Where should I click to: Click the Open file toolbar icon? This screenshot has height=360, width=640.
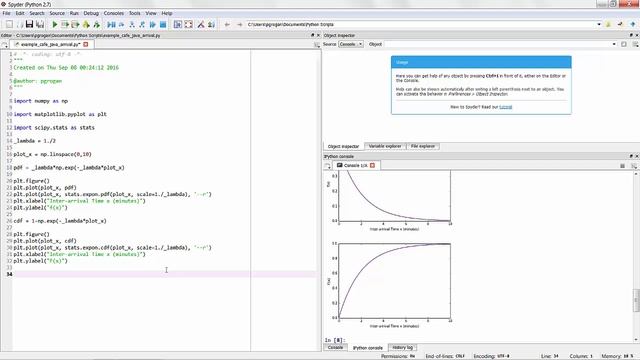coord(19,24)
